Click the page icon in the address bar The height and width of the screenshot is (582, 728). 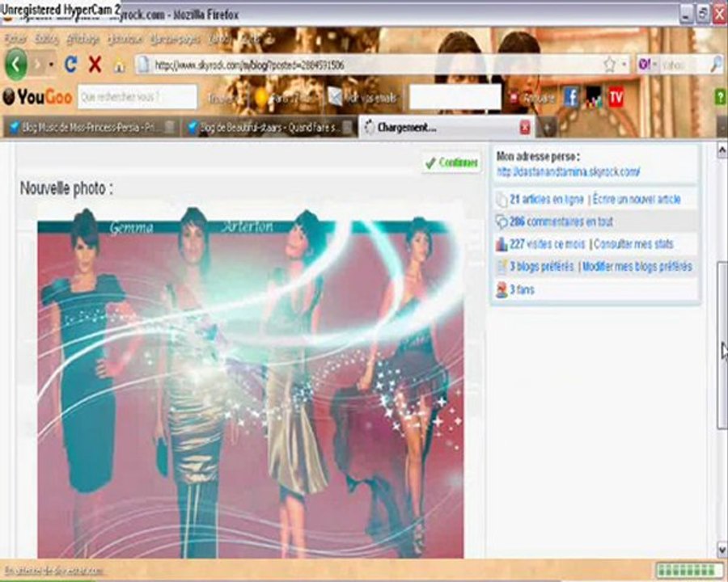click(144, 65)
